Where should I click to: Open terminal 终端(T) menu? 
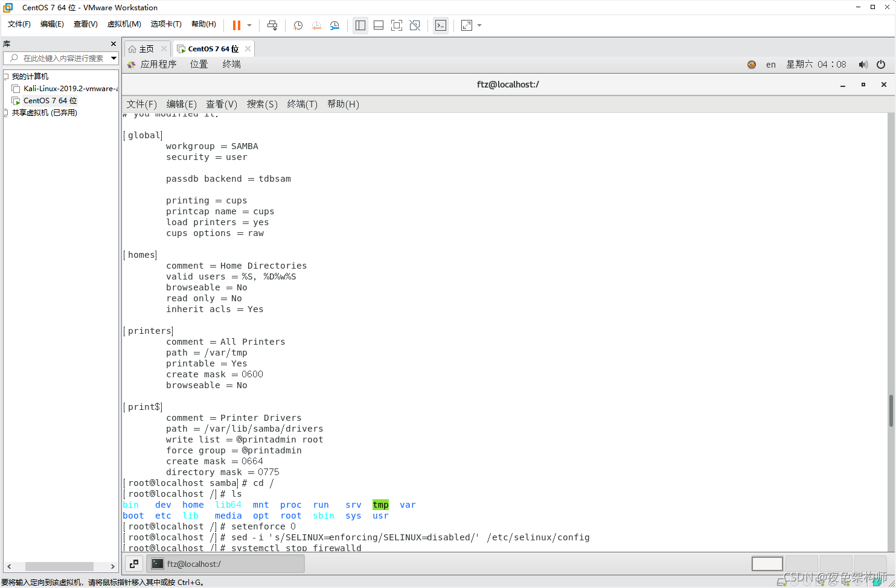(x=302, y=104)
